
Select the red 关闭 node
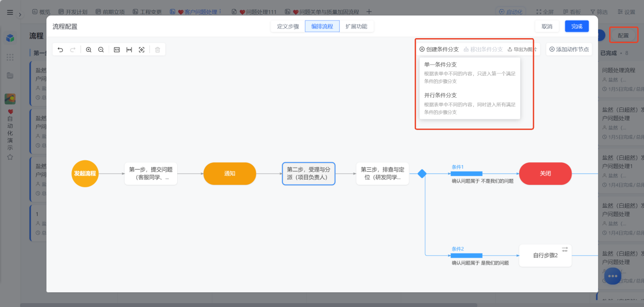tap(545, 174)
